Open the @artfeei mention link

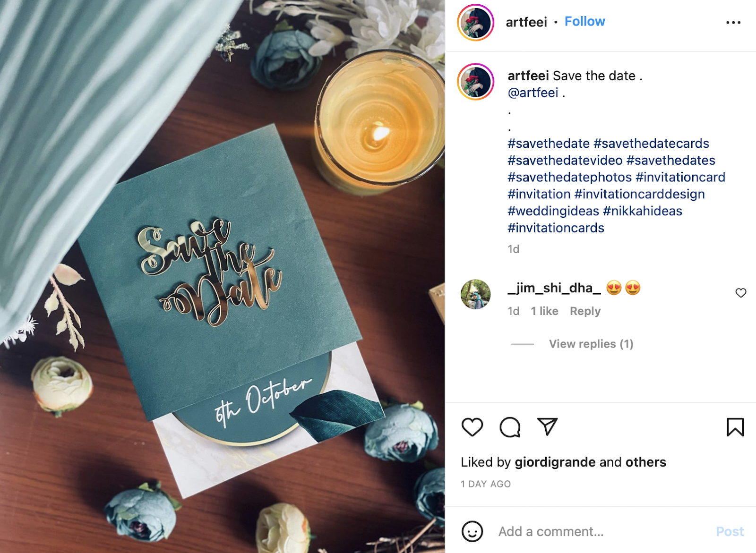(x=533, y=93)
